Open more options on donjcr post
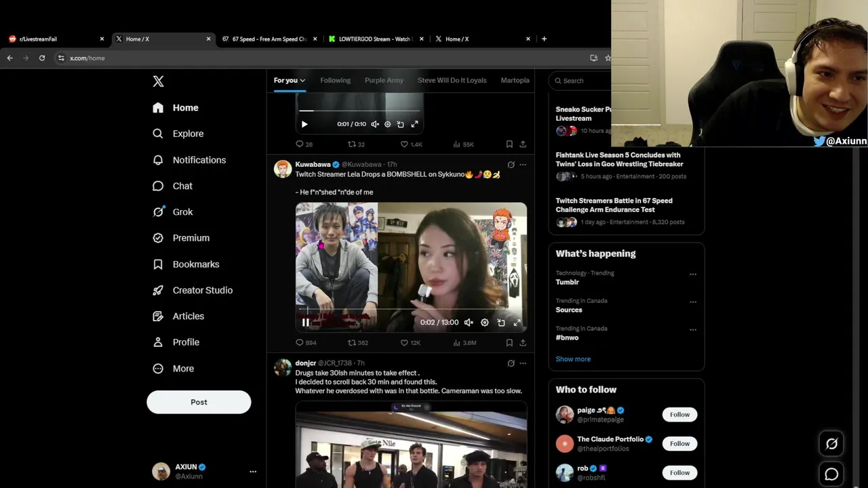 tap(523, 363)
